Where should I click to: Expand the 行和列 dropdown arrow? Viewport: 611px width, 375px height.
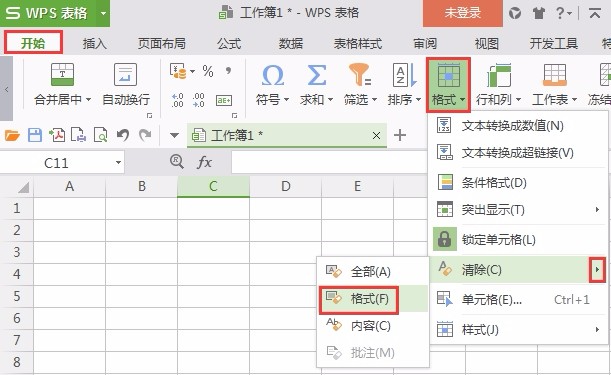click(x=518, y=99)
